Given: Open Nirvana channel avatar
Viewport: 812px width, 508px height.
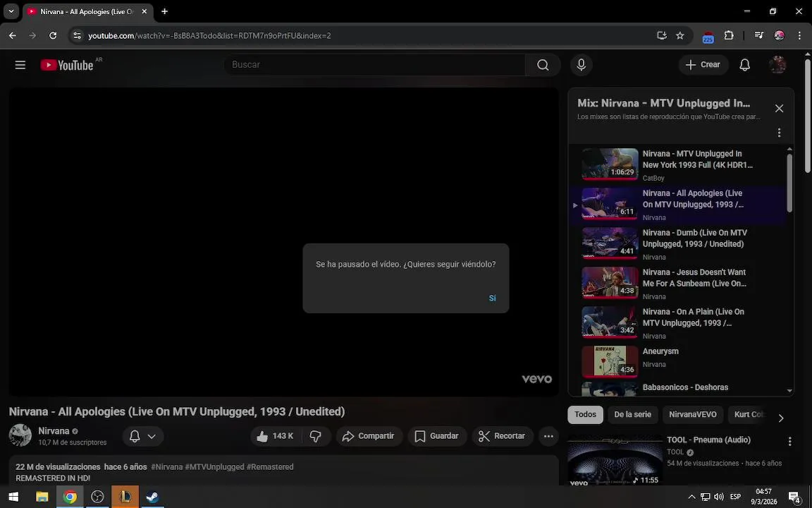Looking at the screenshot, I should [20, 435].
